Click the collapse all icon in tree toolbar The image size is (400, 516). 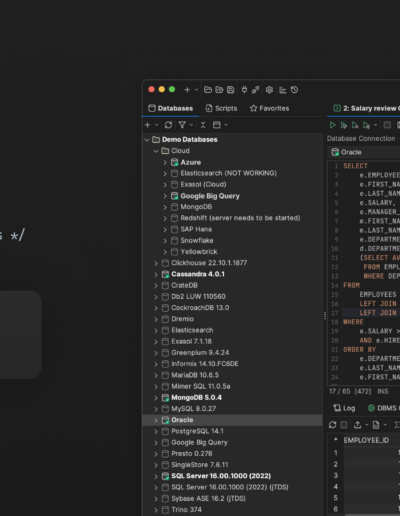[x=203, y=125]
